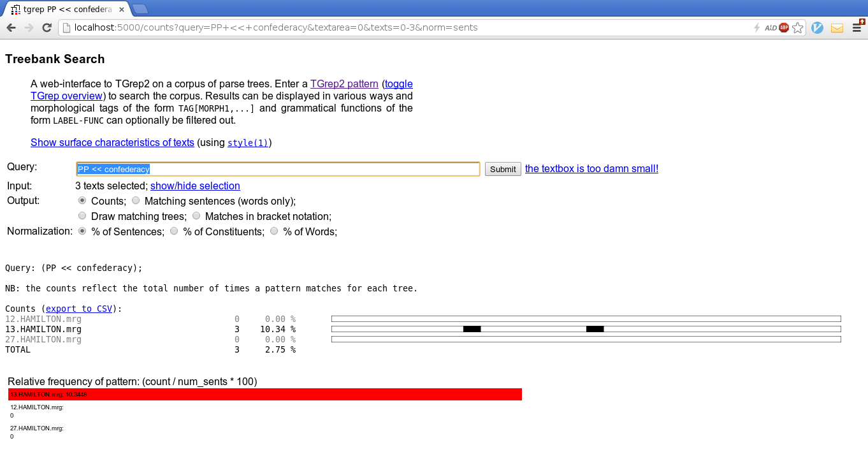The width and height of the screenshot is (868, 475).
Task: Click the 'Query: (PP << confederacy);' line
Action: pyautogui.click(x=74, y=268)
